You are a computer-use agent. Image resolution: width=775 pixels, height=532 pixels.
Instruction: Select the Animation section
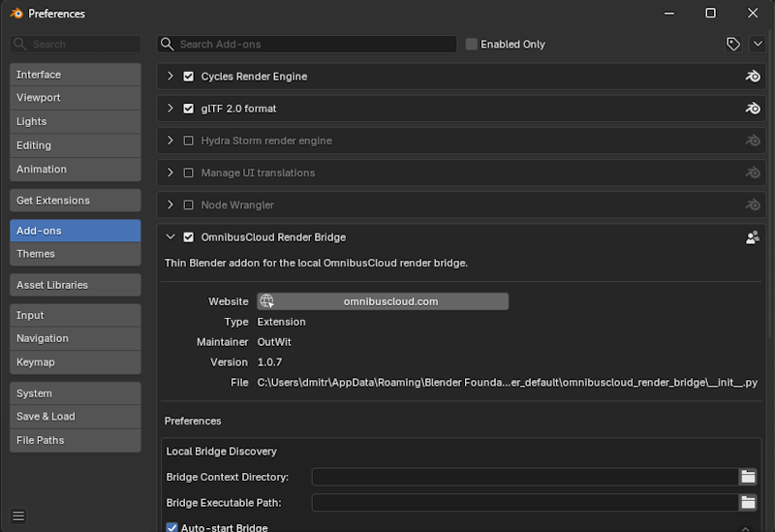[x=76, y=169]
